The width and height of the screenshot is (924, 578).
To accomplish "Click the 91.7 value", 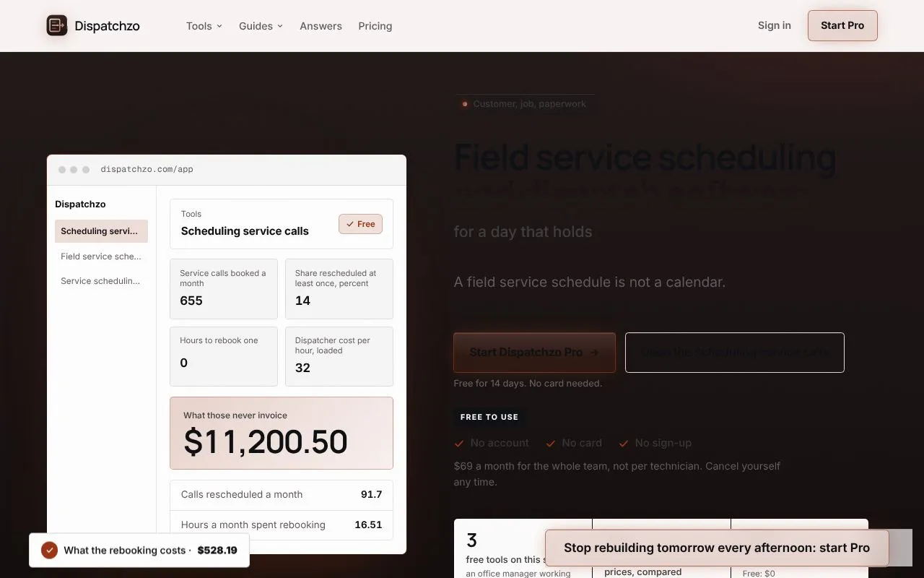I will [x=372, y=495].
